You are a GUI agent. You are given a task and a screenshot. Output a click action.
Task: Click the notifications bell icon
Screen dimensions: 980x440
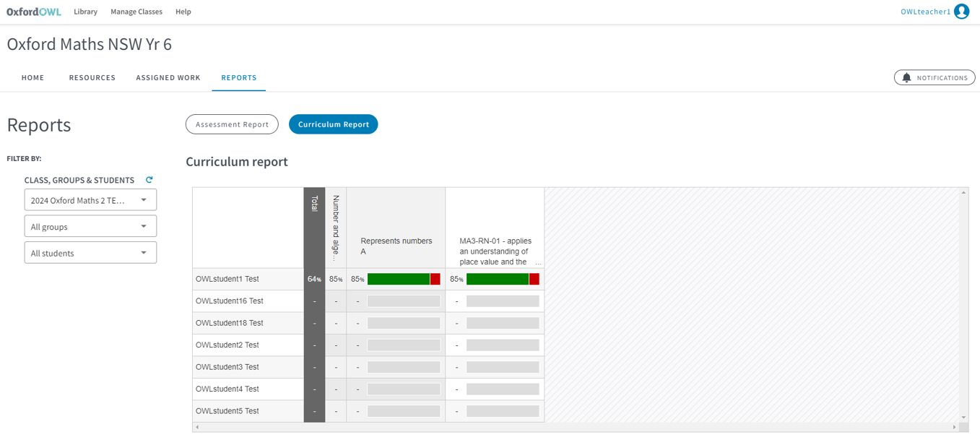point(906,77)
